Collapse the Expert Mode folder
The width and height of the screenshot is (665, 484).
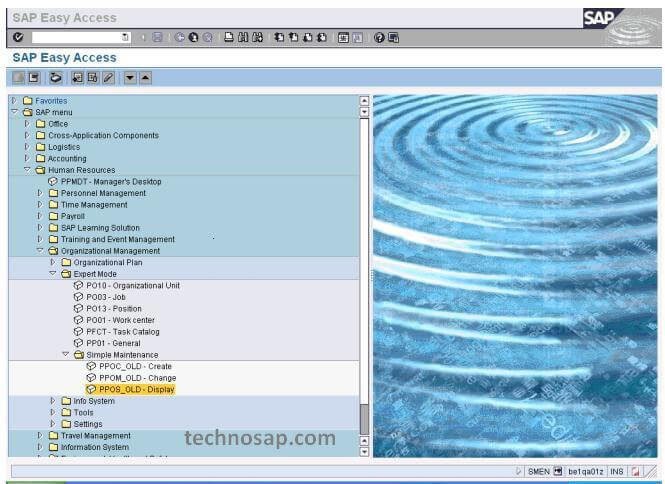click(x=53, y=274)
